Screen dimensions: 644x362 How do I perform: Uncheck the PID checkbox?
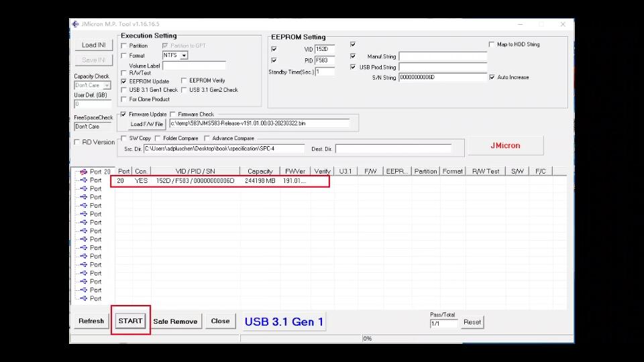(274, 60)
